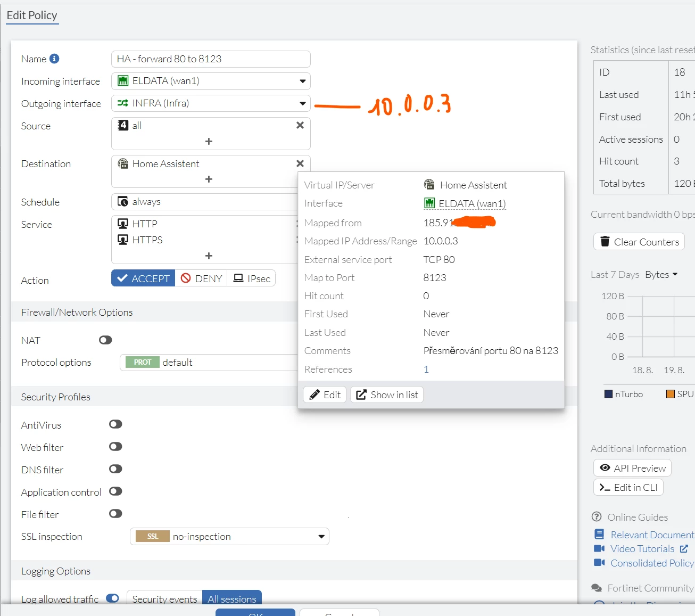Click the HTTP service icon

(123, 224)
